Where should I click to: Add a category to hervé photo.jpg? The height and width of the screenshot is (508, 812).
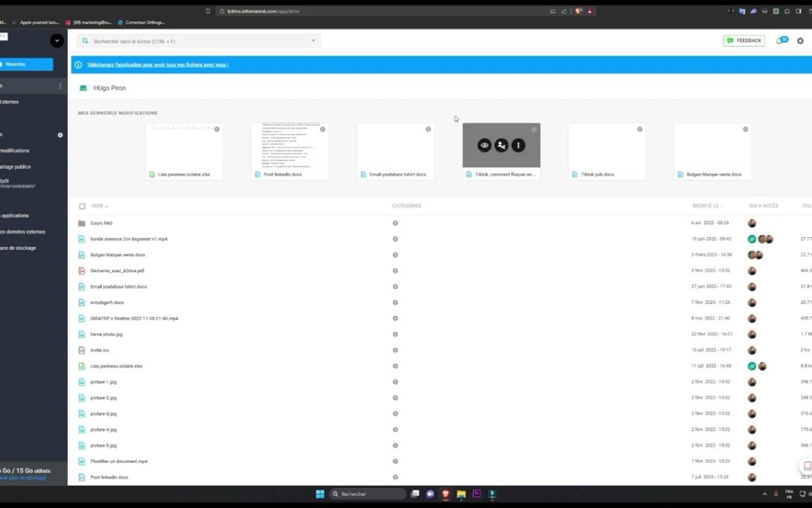pyautogui.click(x=395, y=334)
